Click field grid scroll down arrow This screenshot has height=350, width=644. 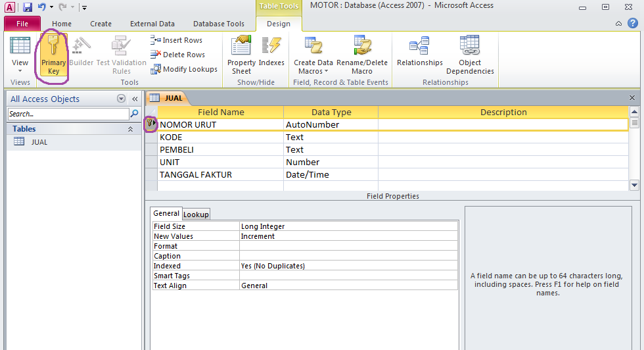pyautogui.click(x=634, y=185)
